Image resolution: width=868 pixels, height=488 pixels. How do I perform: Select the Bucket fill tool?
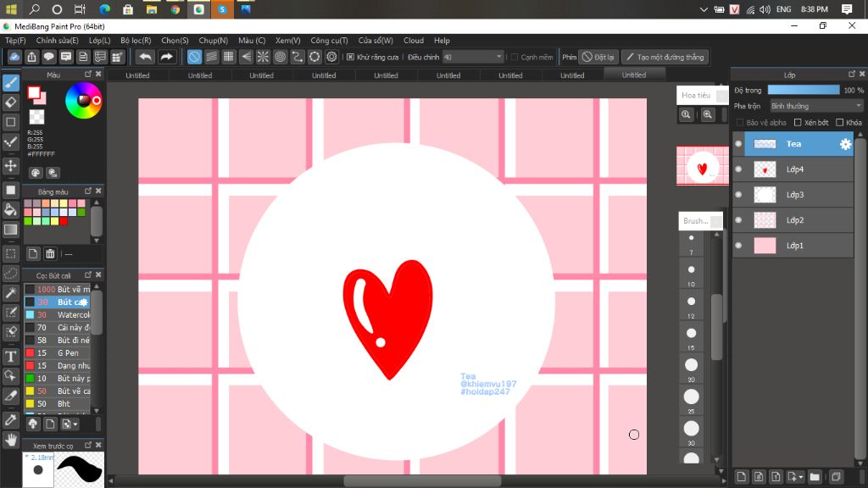click(10, 210)
